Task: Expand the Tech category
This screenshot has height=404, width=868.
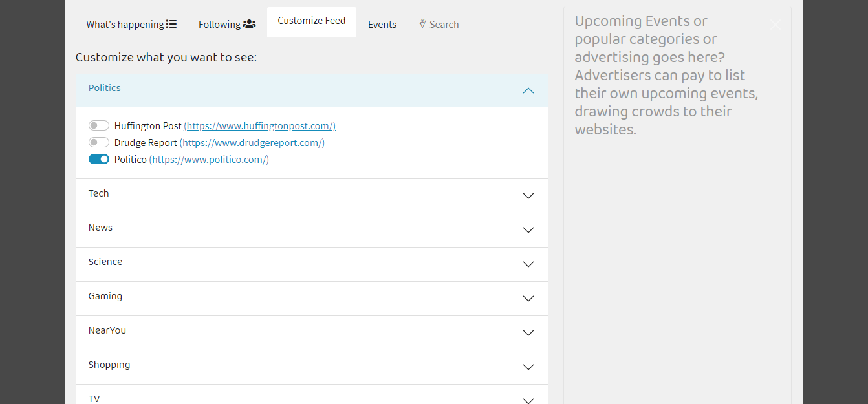Action: pyautogui.click(x=528, y=196)
